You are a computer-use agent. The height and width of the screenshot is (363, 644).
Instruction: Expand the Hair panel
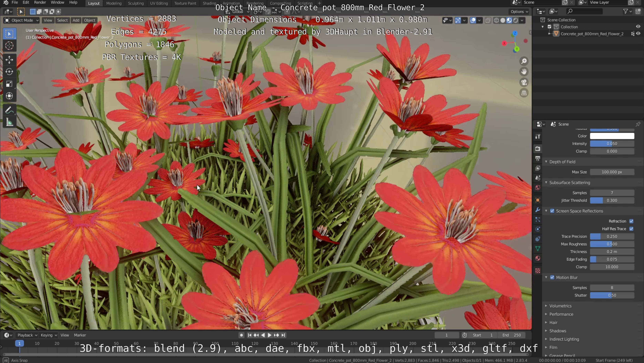pos(553,323)
